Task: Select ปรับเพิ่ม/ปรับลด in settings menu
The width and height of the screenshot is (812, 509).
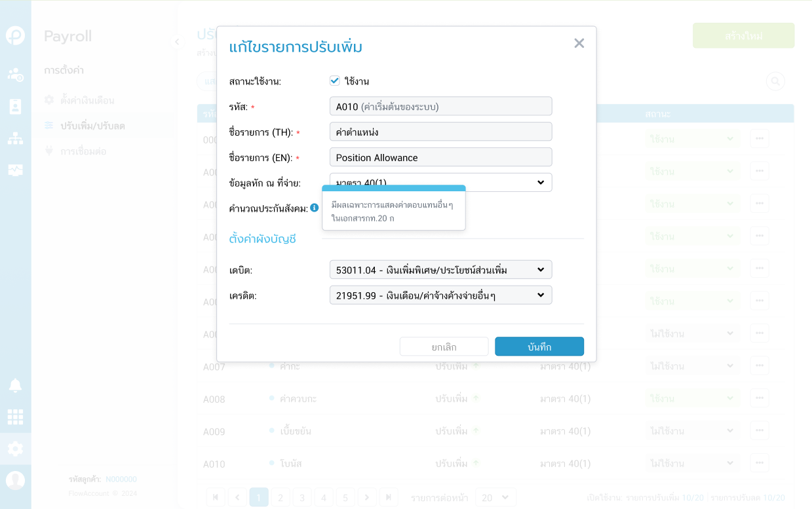Action: click(92, 125)
